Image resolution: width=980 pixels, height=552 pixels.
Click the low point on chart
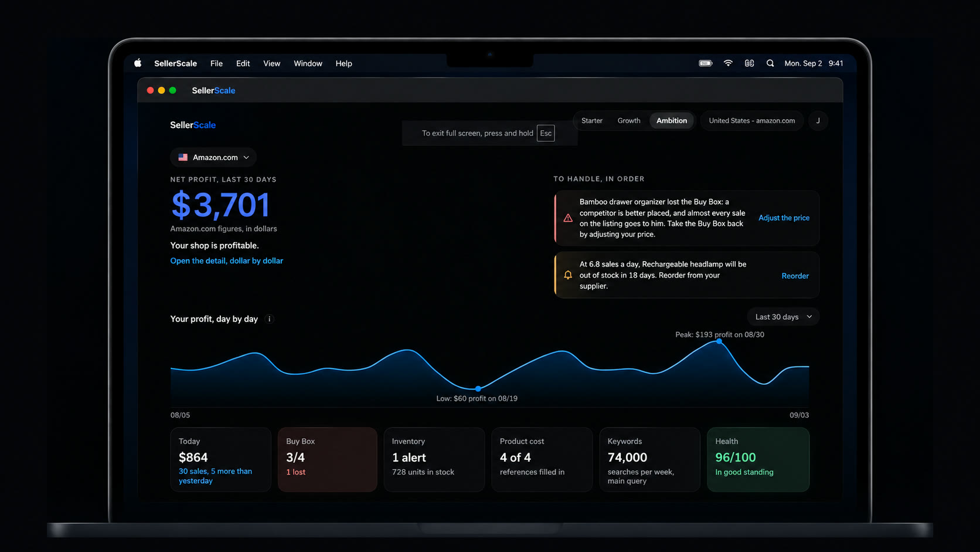click(478, 388)
